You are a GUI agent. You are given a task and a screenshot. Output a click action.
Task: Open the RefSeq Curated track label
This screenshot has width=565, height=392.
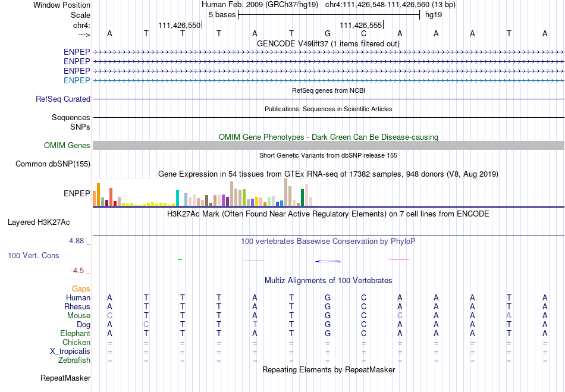(x=63, y=99)
